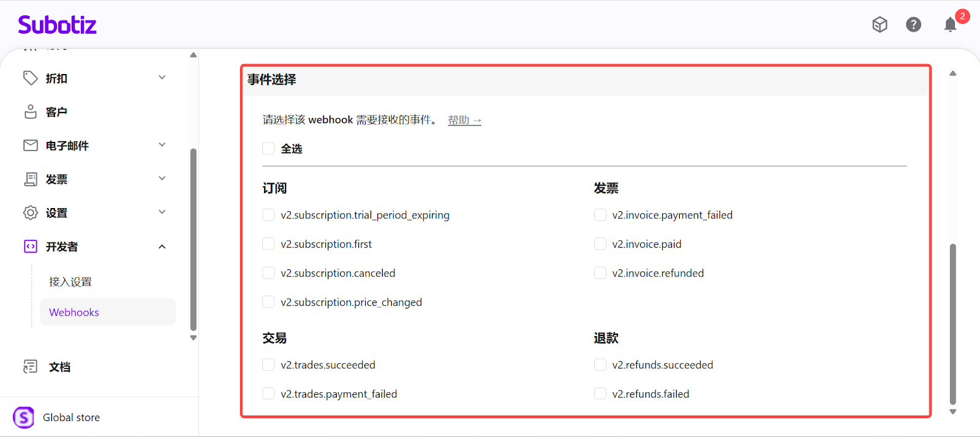This screenshot has height=437, width=980.
Task: Open the 帮助 help link
Action: pyautogui.click(x=464, y=120)
